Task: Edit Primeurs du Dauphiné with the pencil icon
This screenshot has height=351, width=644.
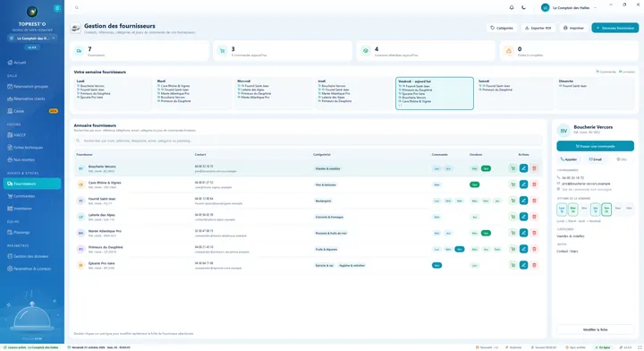Action: tap(523, 249)
